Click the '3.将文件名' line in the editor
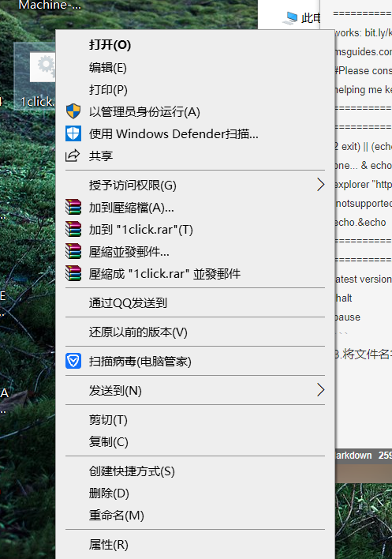The height and width of the screenshot is (559, 392). click(363, 354)
